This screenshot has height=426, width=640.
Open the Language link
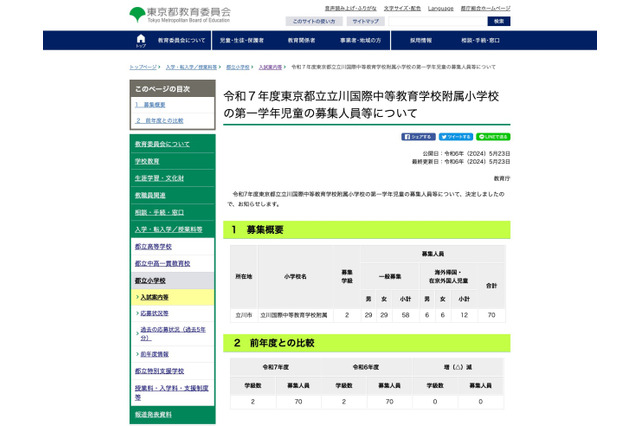click(x=440, y=8)
